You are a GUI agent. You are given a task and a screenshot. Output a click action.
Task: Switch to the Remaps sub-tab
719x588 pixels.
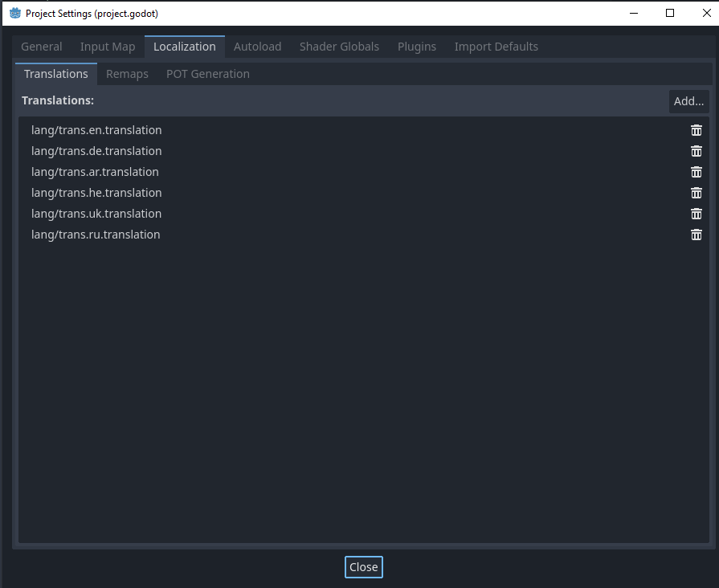point(127,74)
